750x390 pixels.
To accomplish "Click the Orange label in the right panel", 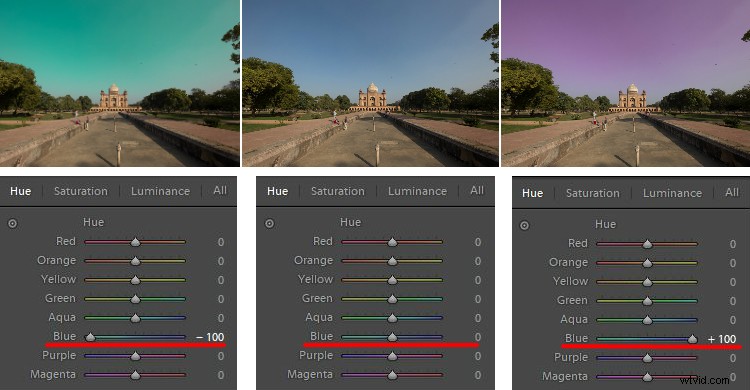I will coord(568,262).
